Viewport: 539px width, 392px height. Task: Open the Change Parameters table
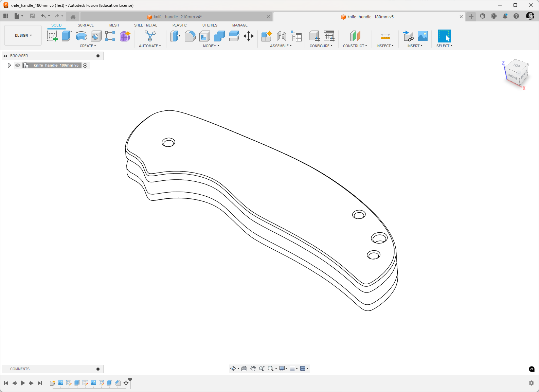[x=329, y=36]
